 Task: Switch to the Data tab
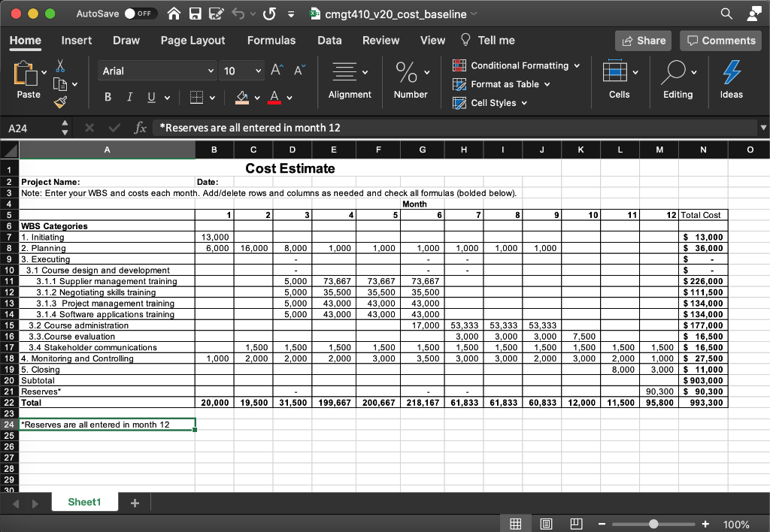329,41
